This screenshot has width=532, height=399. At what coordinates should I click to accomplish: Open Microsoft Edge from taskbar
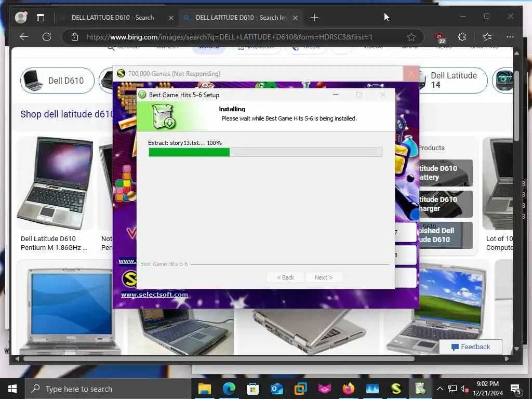[229, 389]
